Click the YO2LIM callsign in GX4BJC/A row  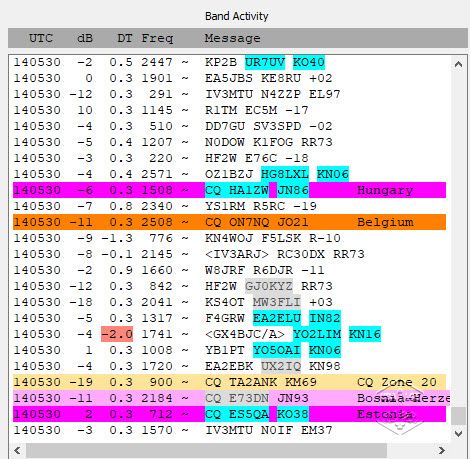(317, 334)
